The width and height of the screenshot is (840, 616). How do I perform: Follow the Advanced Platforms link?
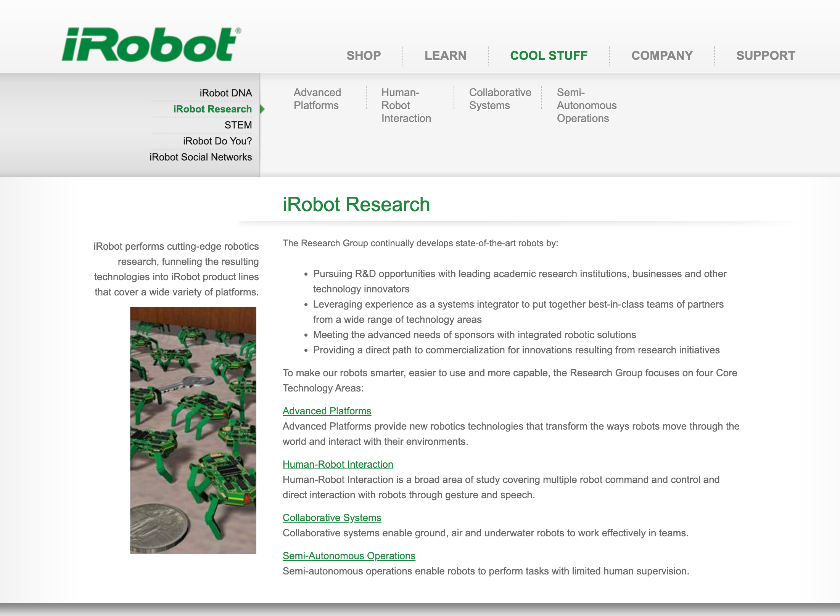coord(327,411)
